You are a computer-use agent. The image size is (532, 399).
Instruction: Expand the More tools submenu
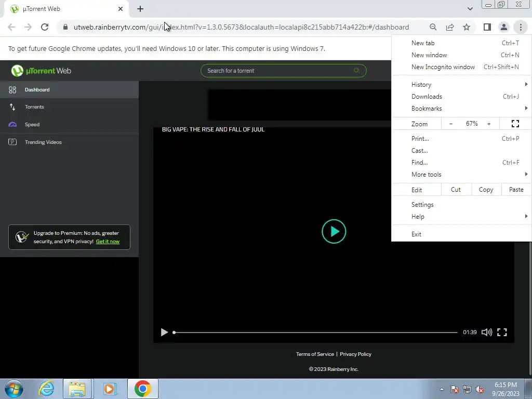(461, 175)
